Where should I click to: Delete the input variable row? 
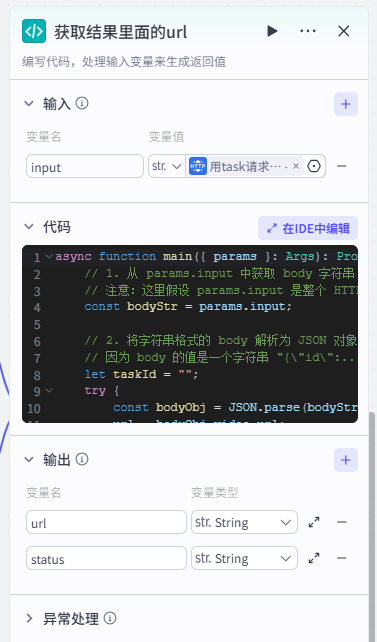click(x=342, y=166)
